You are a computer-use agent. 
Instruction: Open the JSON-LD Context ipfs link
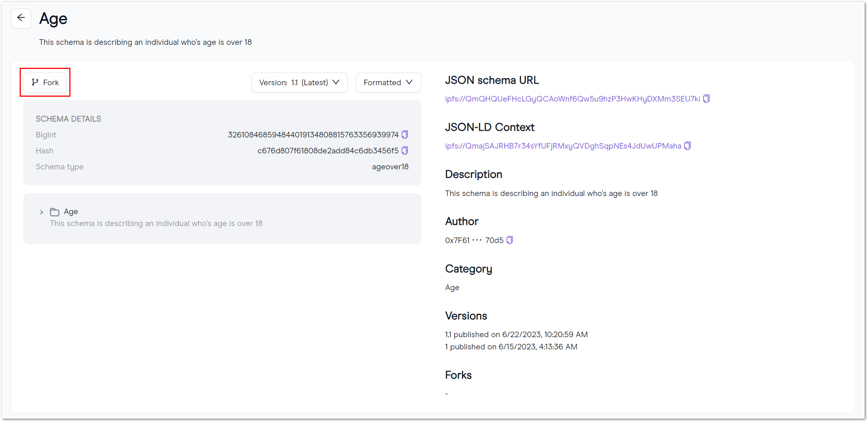(x=563, y=146)
